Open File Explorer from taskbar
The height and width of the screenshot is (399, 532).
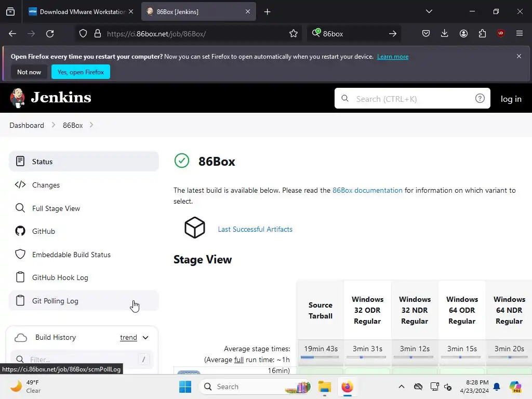click(x=324, y=387)
